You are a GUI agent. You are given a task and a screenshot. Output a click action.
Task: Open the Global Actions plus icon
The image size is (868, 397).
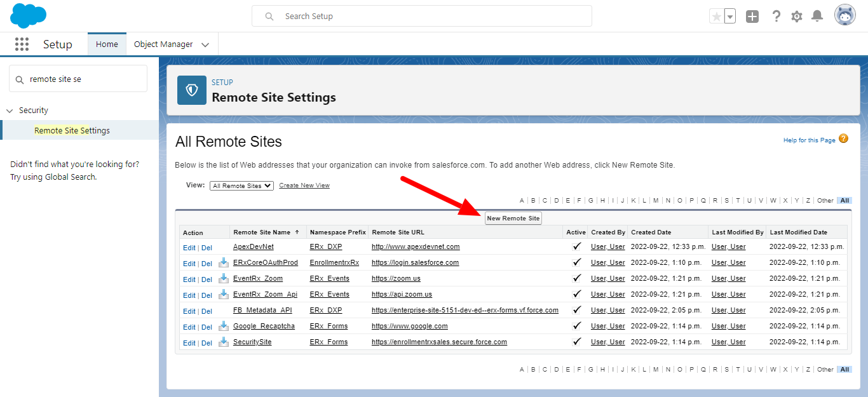point(752,17)
